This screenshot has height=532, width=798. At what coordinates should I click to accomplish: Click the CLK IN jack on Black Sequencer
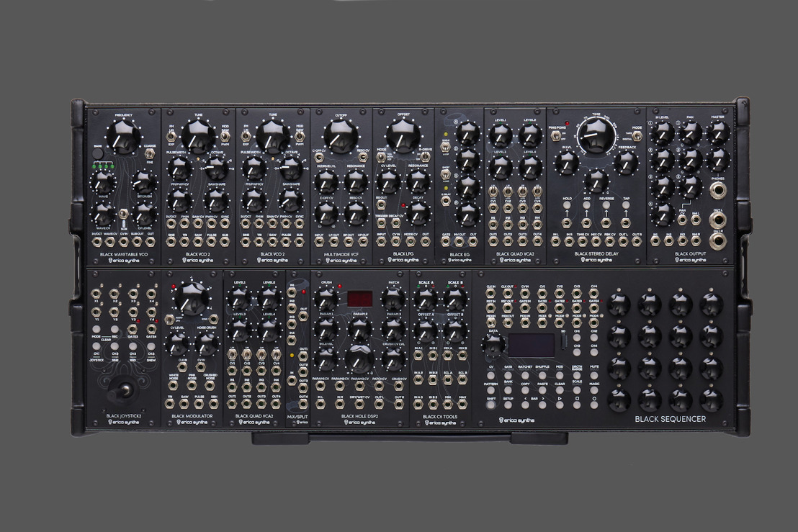(x=490, y=294)
